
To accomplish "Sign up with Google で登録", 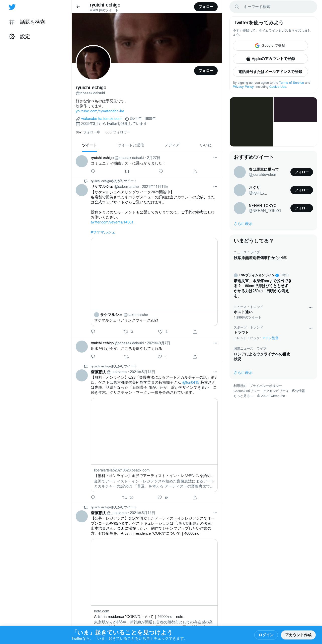I will 270,46.
